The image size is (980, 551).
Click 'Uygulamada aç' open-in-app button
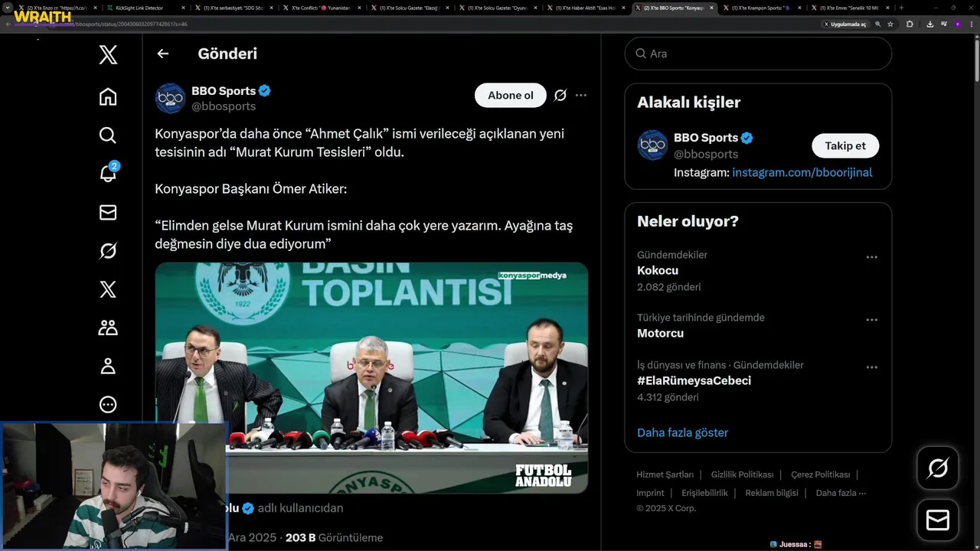[x=845, y=24]
